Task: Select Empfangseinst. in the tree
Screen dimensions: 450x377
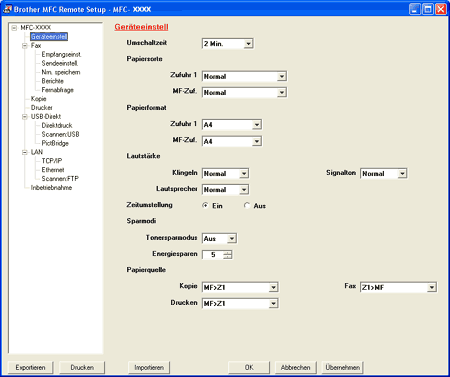Action: pyautogui.click(x=61, y=54)
